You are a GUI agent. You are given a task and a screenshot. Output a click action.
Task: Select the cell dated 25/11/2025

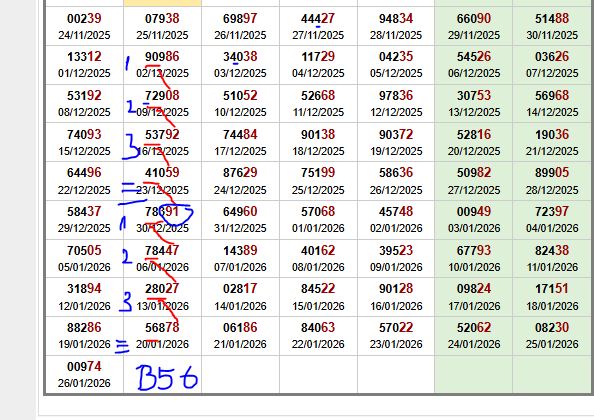click(163, 26)
